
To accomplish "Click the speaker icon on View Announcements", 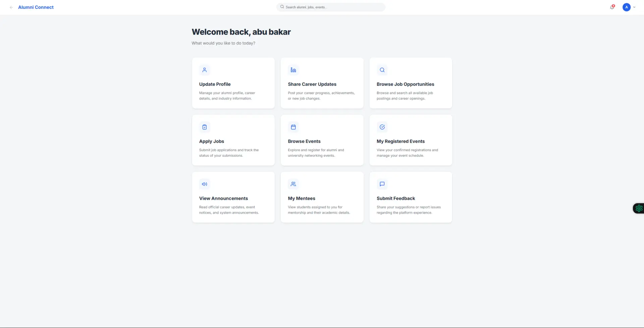I will (204, 184).
